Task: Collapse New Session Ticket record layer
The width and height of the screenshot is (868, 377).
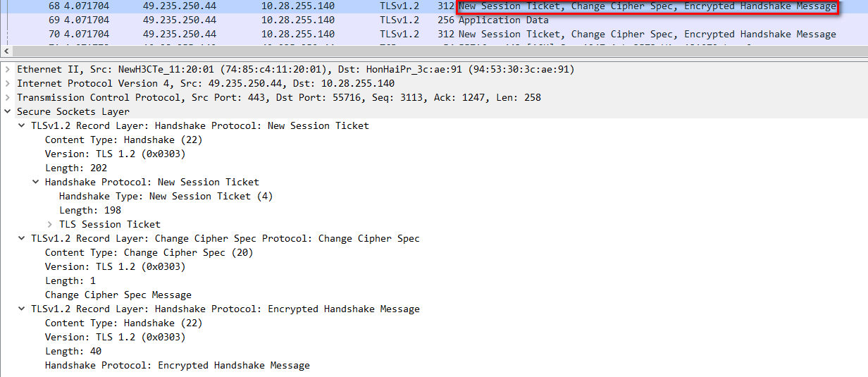Action: click(22, 125)
